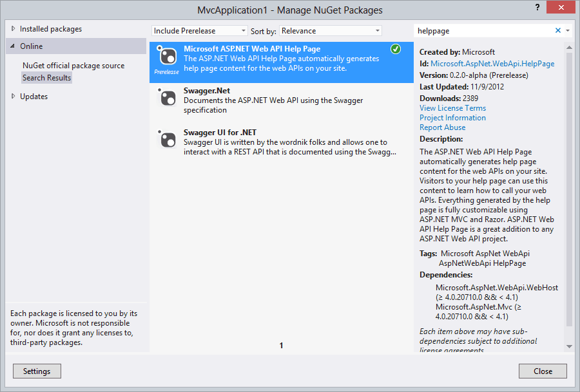Click the details pane vertical scrollbar thumb
The width and height of the screenshot is (580, 392).
pyautogui.click(x=569, y=189)
